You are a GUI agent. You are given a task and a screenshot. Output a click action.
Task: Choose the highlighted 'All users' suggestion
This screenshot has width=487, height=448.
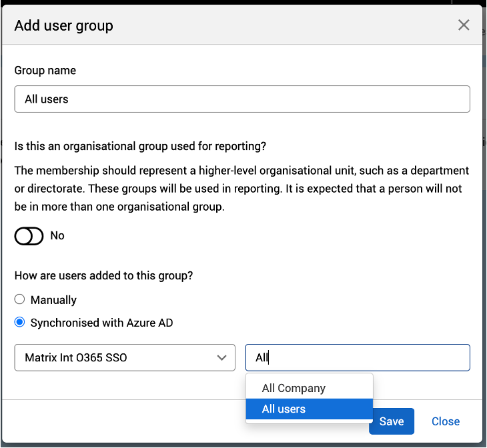tap(284, 409)
